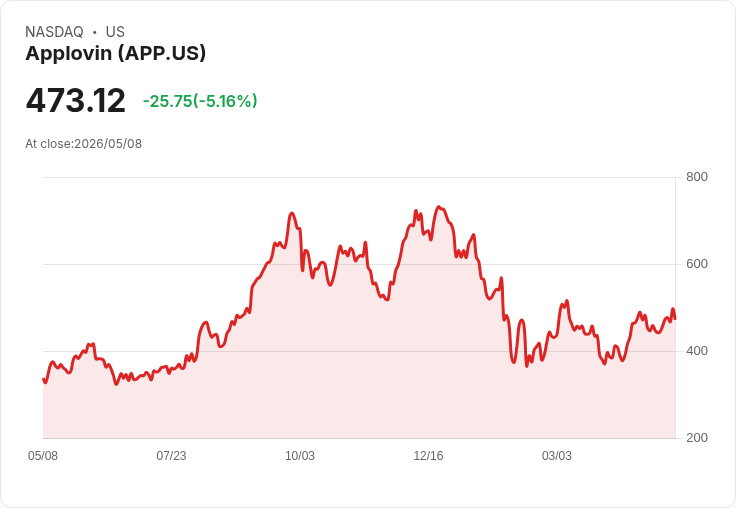Click the 473.12 current price
This screenshot has width=736, height=508.
pos(76,100)
